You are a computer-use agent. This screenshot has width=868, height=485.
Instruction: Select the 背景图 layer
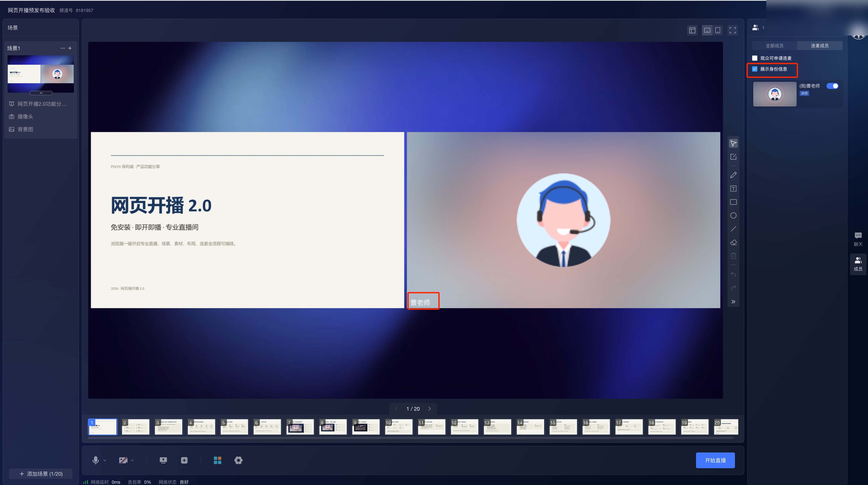coord(41,129)
